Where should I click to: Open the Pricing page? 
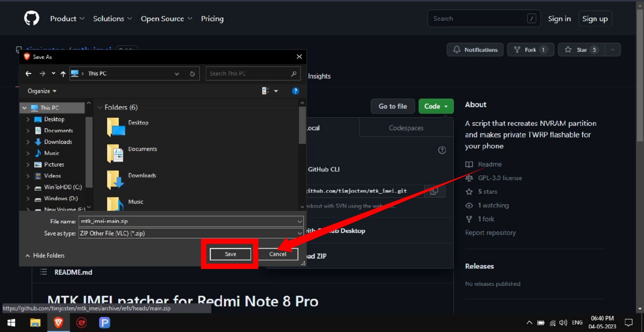click(x=212, y=19)
